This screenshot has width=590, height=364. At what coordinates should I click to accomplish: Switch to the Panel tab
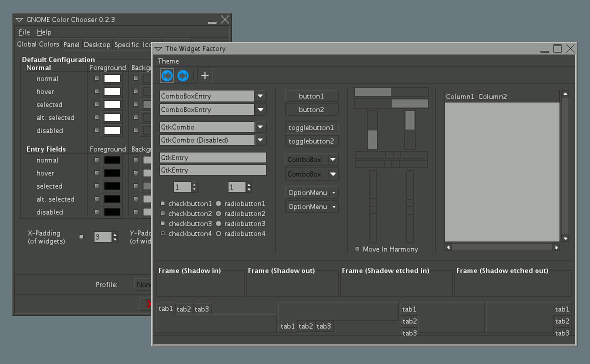pyautogui.click(x=71, y=44)
